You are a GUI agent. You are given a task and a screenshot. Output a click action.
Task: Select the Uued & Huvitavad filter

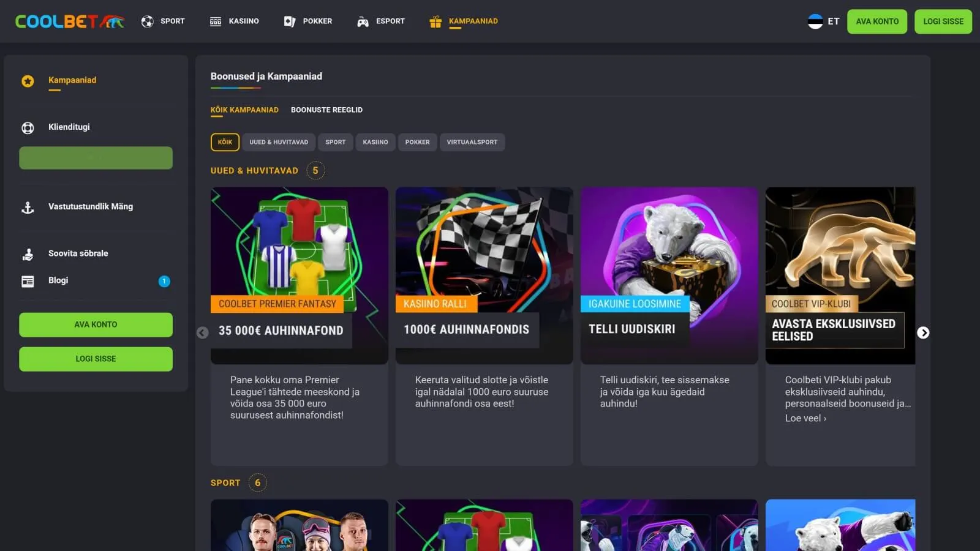click(x=279, y=142)
